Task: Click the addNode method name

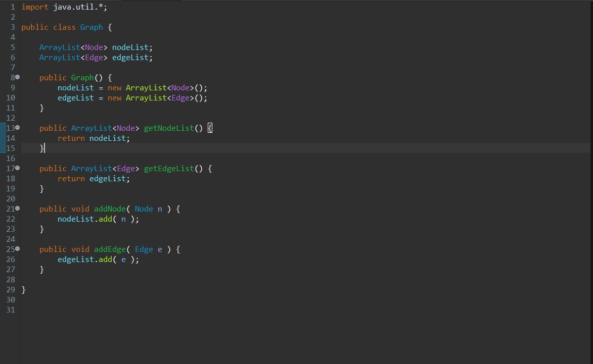Action: 109,209
